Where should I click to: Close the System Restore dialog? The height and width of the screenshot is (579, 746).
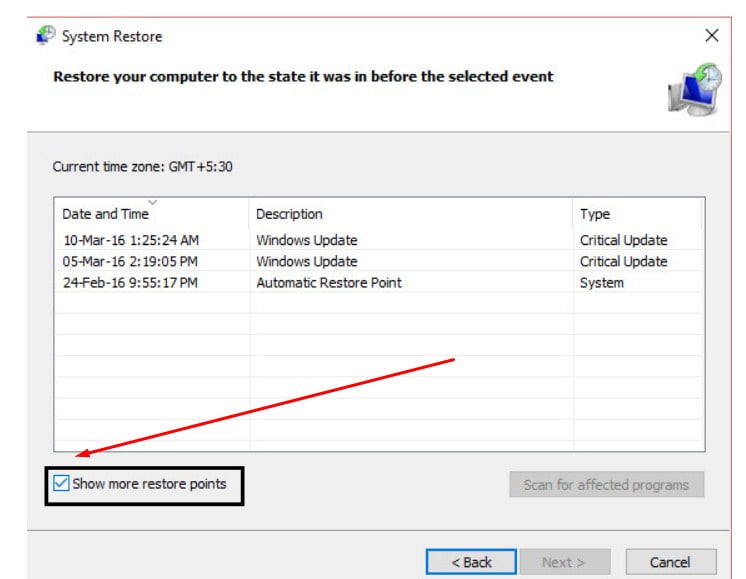[712, 35]
